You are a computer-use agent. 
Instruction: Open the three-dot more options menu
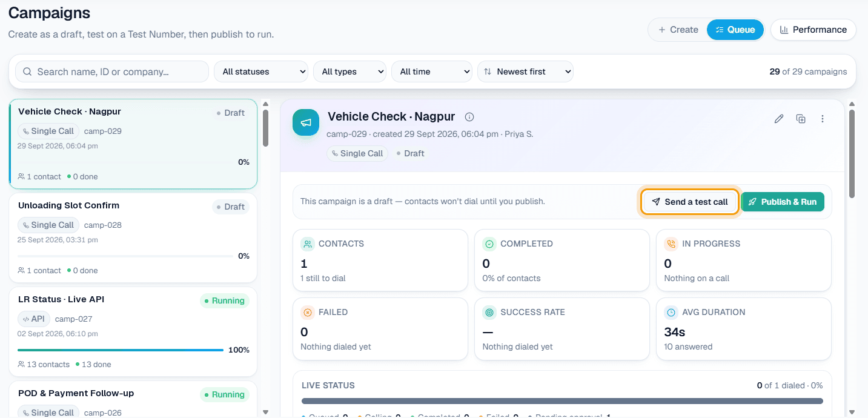(x=823, y=119)
